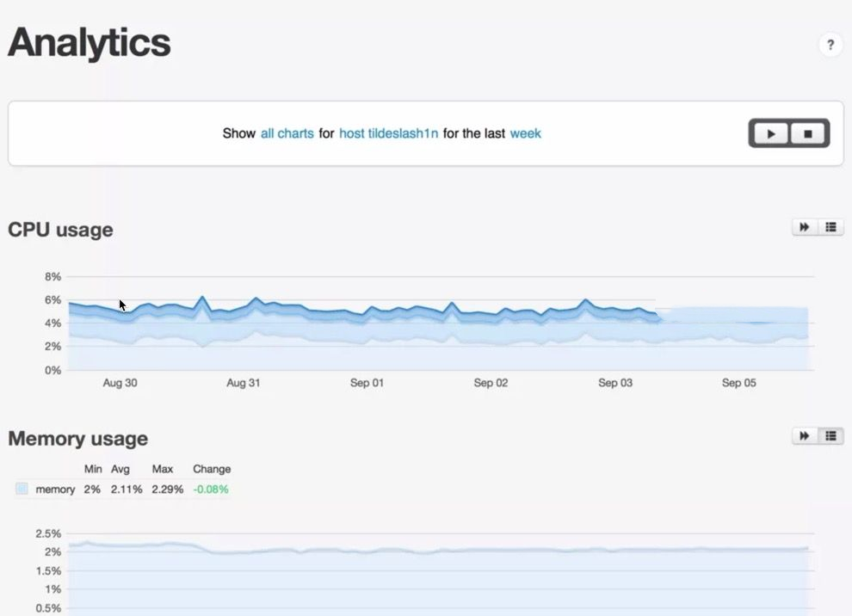The height and width of the screenshot is (616, 852).
Task: Click the memory legend color swatch
Action: 22,490
